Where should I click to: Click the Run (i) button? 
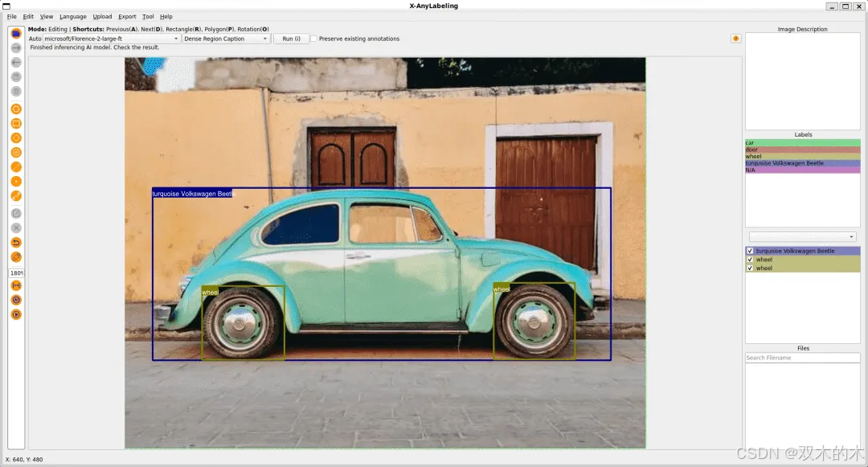[x=291, y=39]
